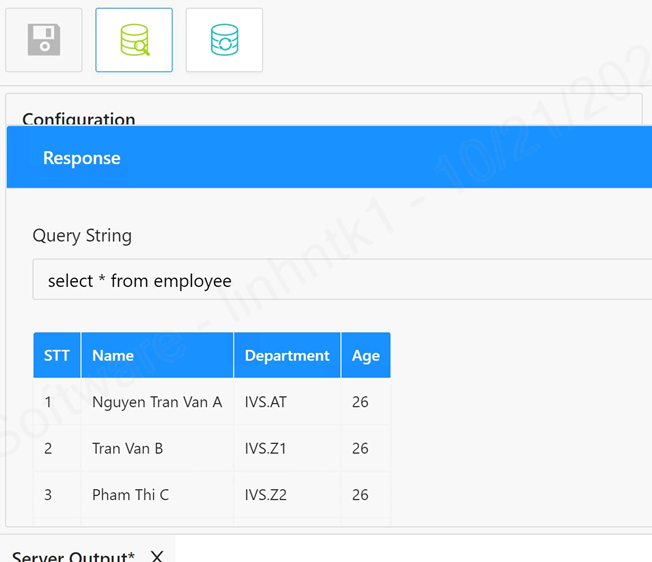The width and height of the screenshot is (652, 562).
Task: Select the cell Pham Thi C
Action: 157,495
